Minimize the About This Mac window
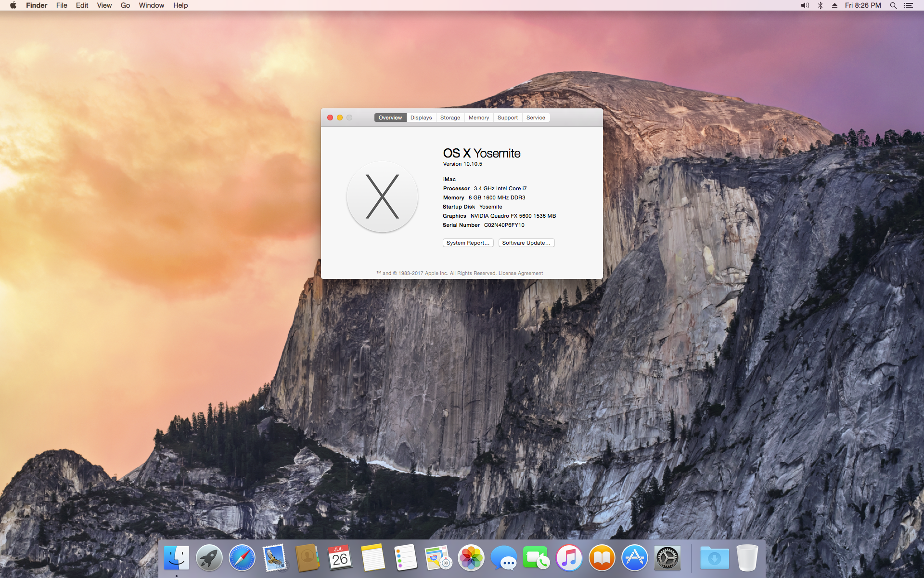Viewport: 924px width, 578px height. coord(340,118)
